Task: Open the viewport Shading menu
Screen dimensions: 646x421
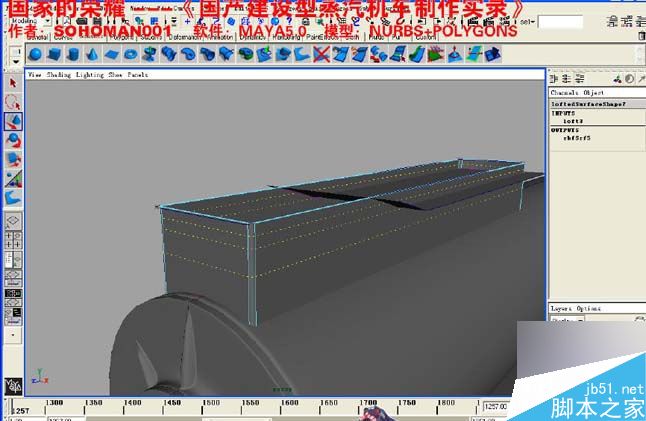Action: coord(57,74)
